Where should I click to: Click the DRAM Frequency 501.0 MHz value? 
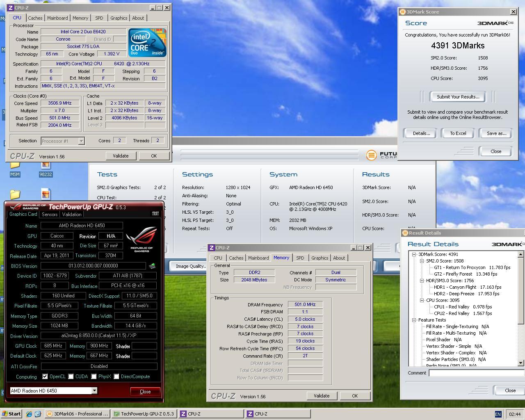305,305
